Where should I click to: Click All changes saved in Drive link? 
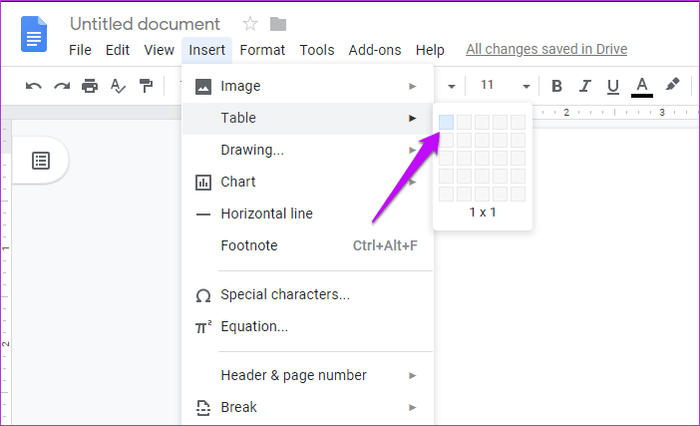[546, 49]
